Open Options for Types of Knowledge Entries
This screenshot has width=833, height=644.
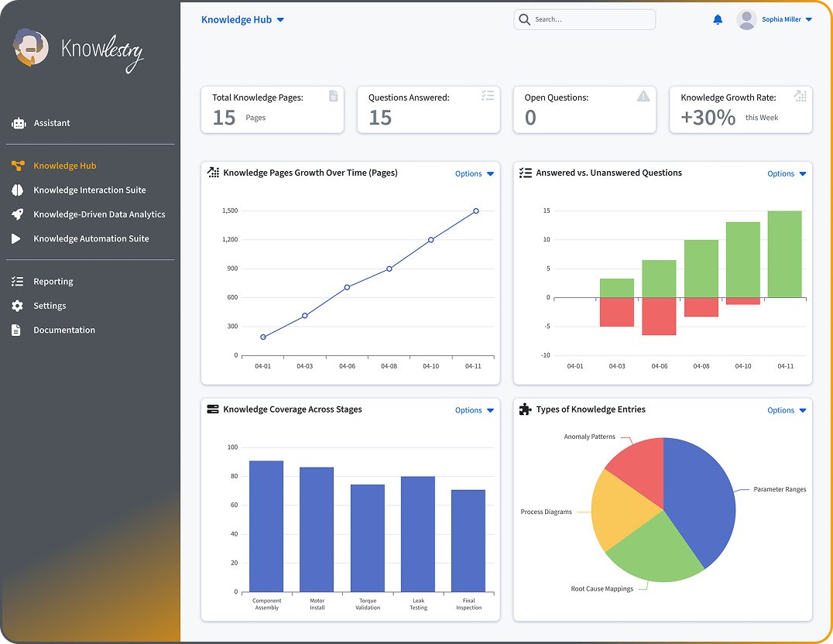click(787, 410)
